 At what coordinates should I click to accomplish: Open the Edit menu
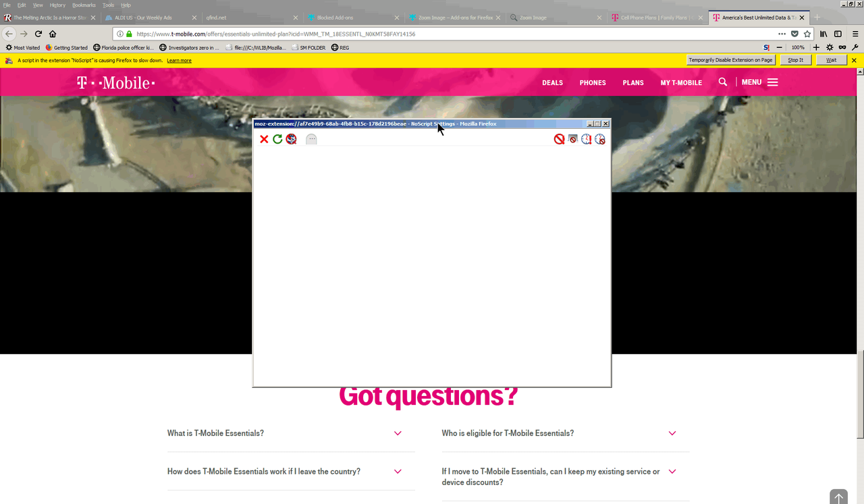22,5
